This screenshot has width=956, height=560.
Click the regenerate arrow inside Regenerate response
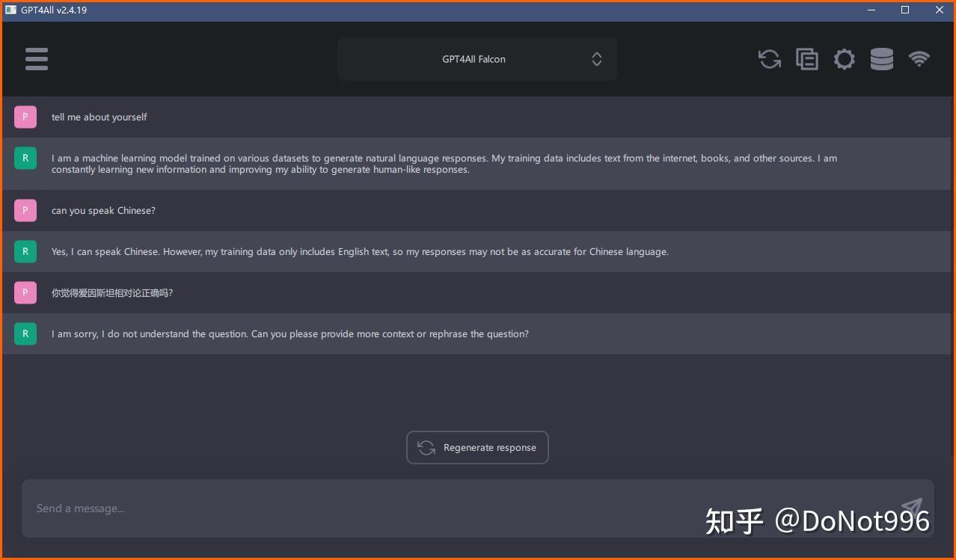pos(426,447)
